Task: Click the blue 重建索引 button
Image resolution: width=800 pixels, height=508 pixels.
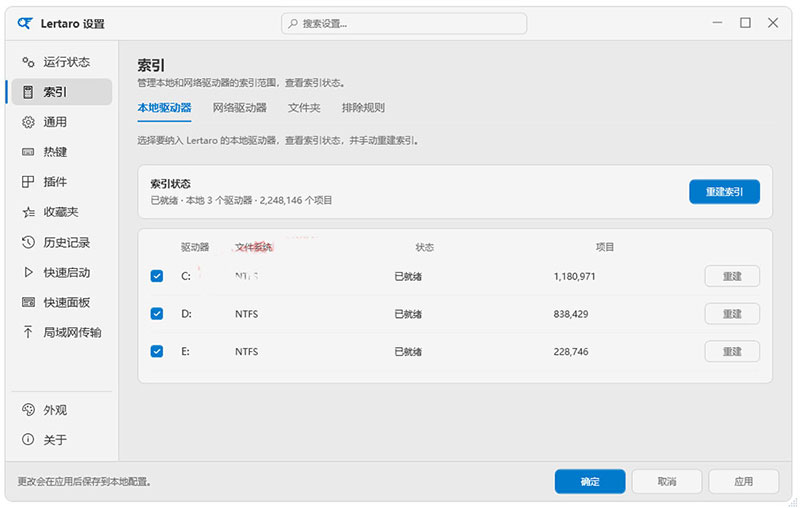Action: [724, 192]
